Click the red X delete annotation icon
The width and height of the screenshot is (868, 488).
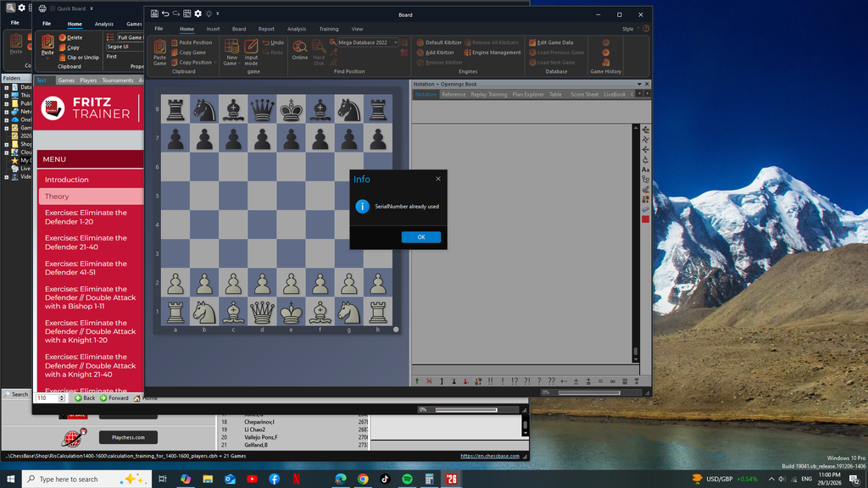point(429,381)
